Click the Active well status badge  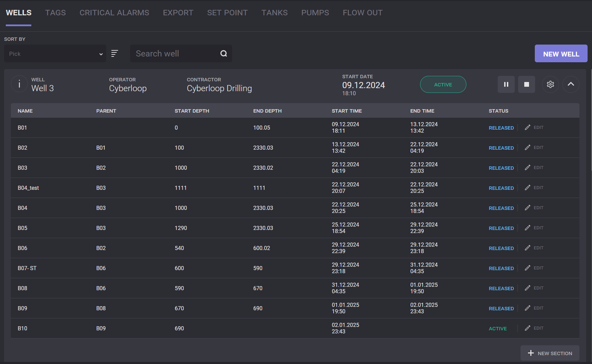[443, 85]
